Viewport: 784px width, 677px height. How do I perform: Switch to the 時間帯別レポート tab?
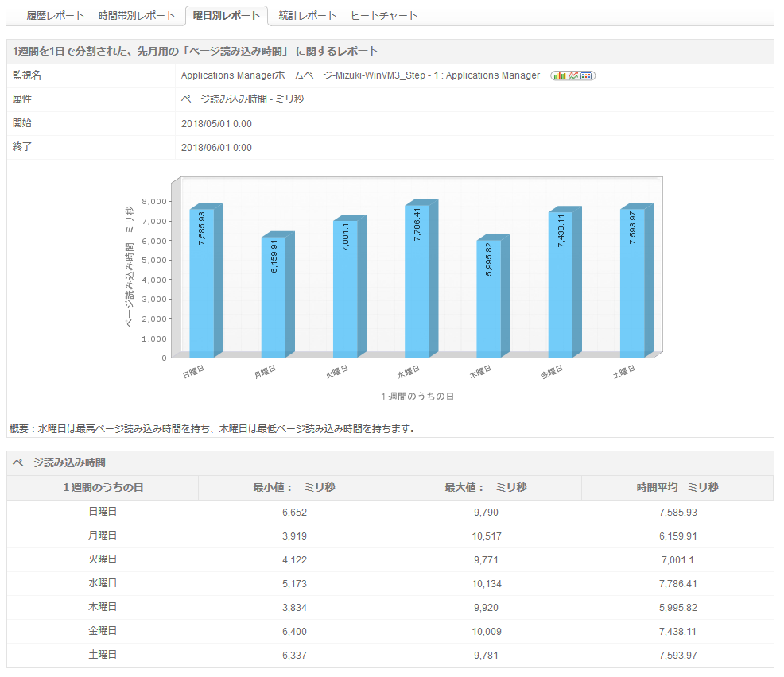pyautogui.click(x=136, y=15)
